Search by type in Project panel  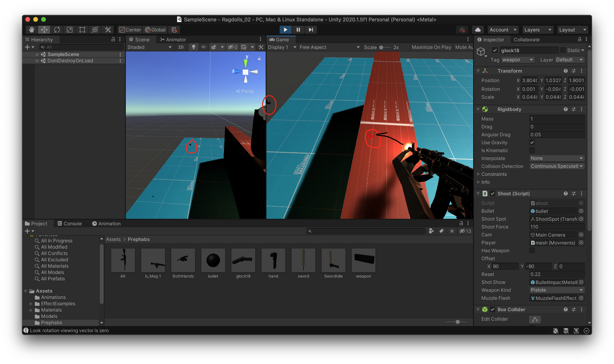coord(431,231)
